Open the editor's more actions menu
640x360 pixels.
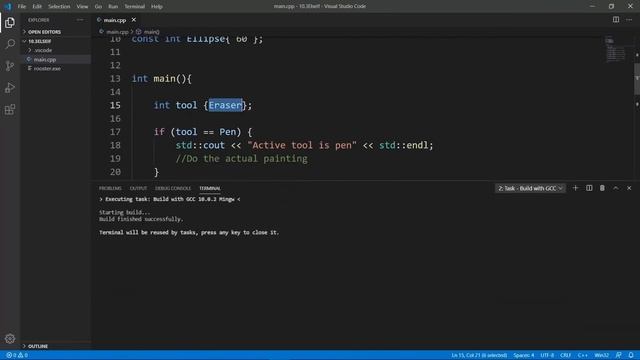(x=629, y=20)
